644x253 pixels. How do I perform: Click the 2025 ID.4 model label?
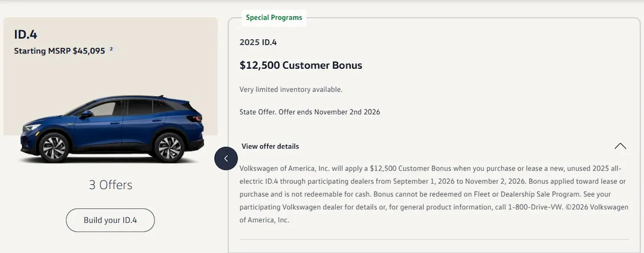coord(258,42)
